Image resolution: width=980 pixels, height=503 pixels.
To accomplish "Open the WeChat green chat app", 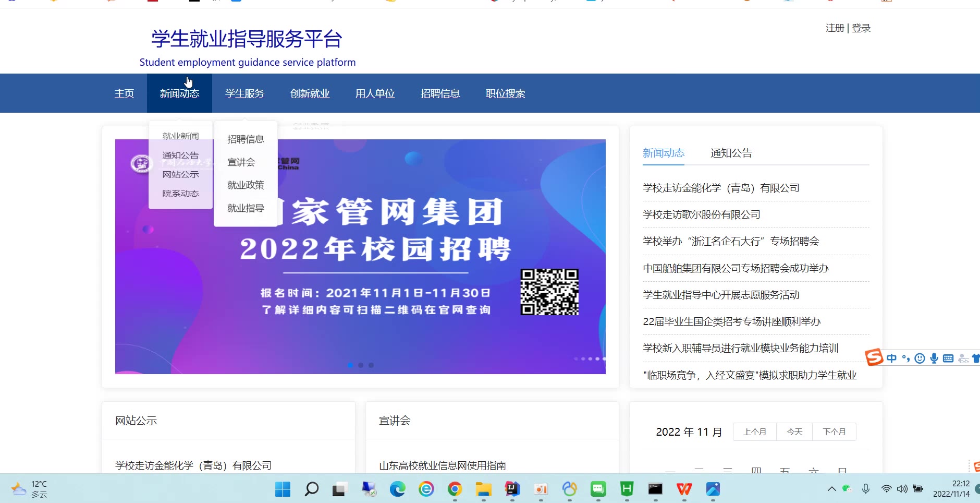I will click(x=598, y=489).
